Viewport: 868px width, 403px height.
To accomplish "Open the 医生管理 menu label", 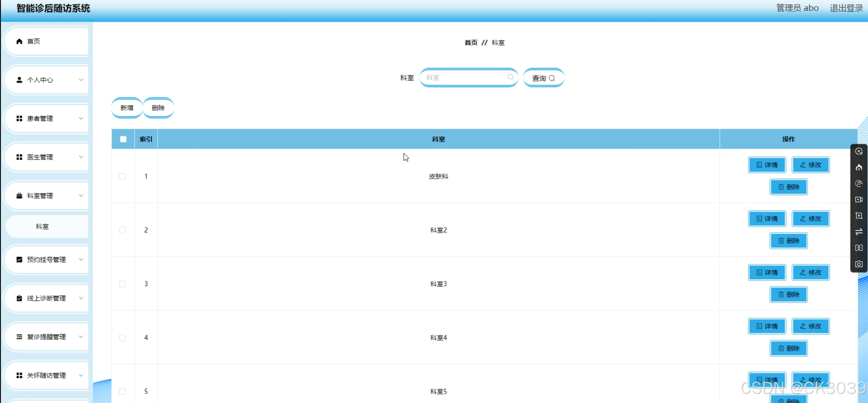I will coord(40,157).
